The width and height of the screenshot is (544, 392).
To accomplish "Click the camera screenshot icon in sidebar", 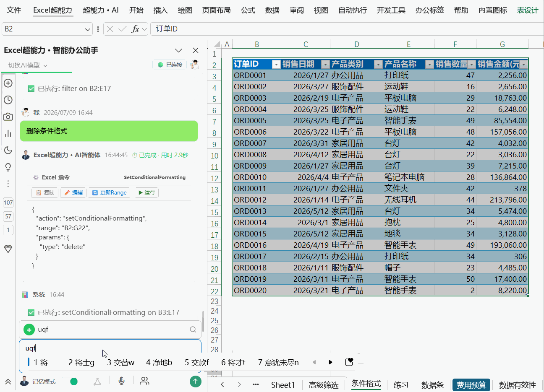I will (8, 117).
